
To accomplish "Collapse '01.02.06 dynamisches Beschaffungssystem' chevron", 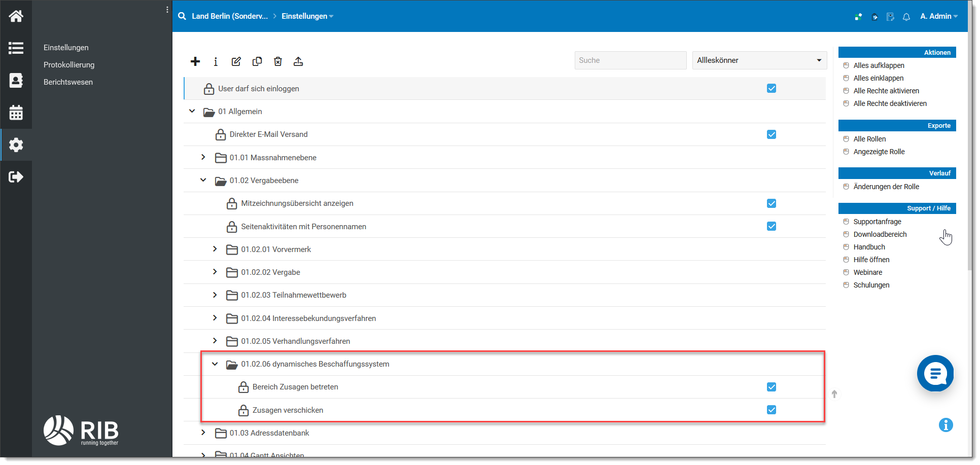I will pos(215,364).
